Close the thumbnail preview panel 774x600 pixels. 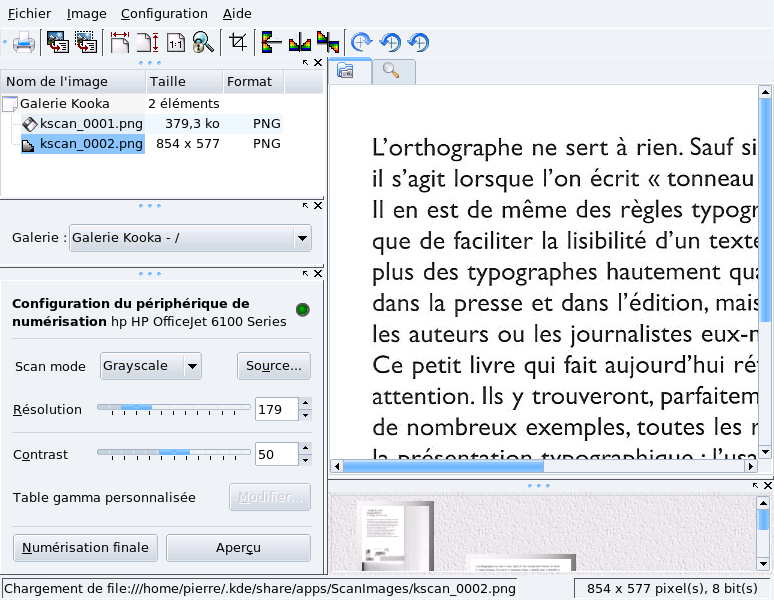[768, 486]
